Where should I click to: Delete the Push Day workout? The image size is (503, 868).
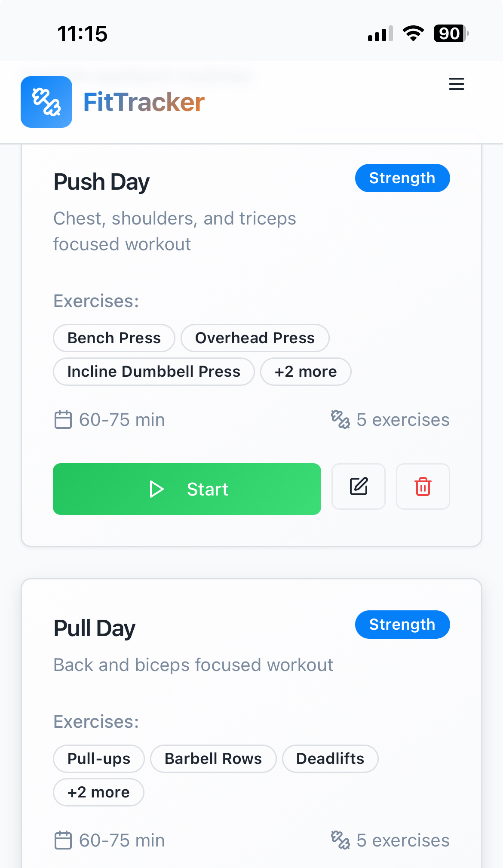(423, 486)
